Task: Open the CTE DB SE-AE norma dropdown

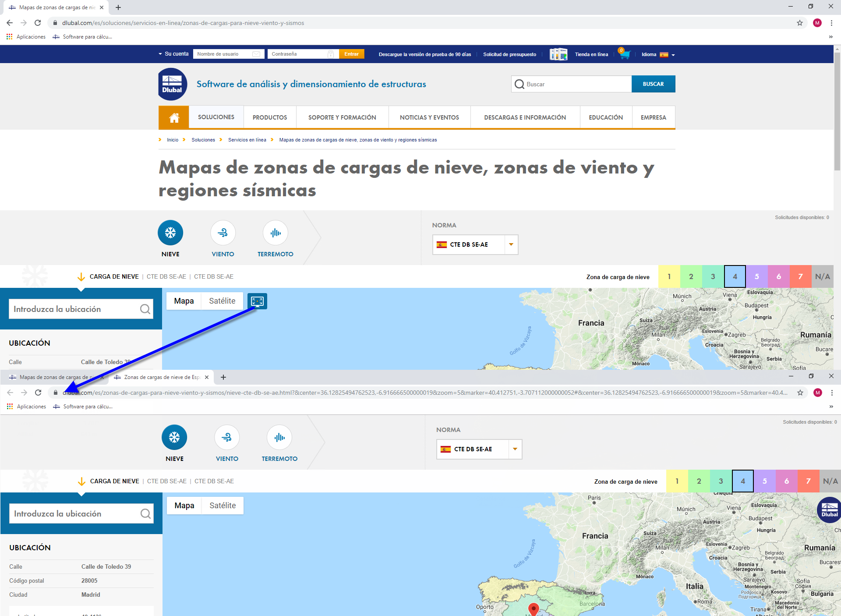Action: pos(510,244)
